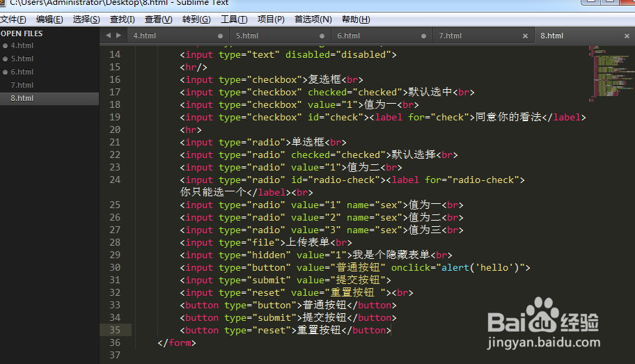635x364 pixels.
Task: Click text 默认选中 on line 17
Action: coord(430,92)
